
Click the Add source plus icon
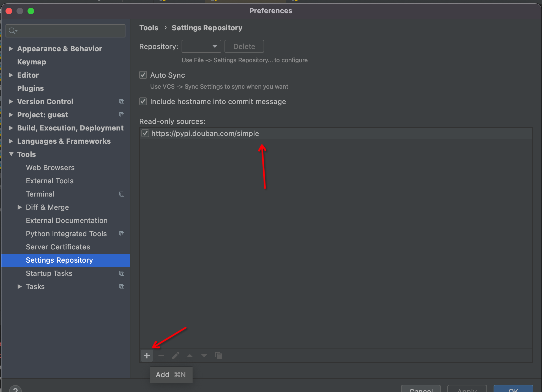(x=147, y=356)
